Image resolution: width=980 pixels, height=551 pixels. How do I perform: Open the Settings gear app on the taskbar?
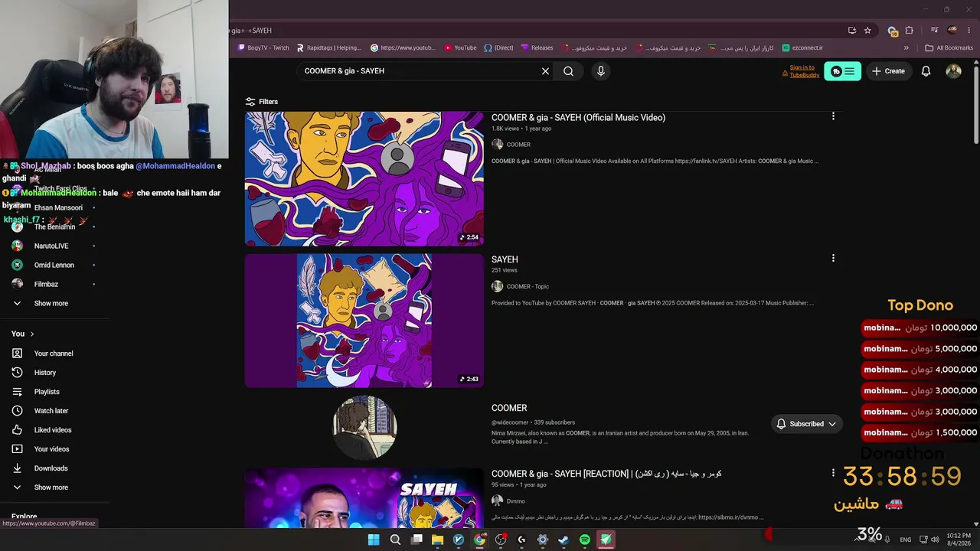543,540
